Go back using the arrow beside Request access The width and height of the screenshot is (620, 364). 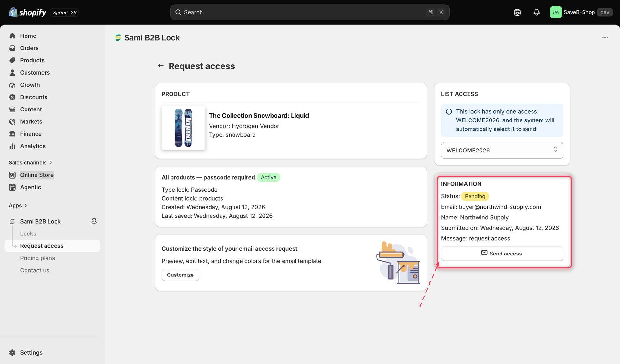coord(160,66)
